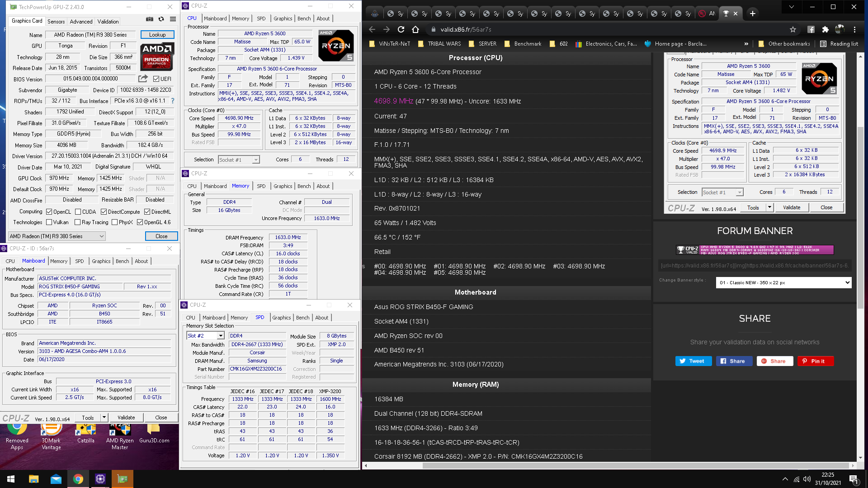The width and height of the screenshot is (868, 488).
Task: Go back in Chrome browser
Action: [x=372, y=29]
